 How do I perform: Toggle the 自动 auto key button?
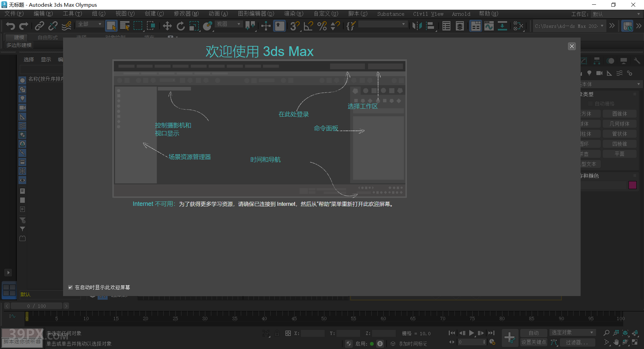pyautogui.click(x=534, y=333)
